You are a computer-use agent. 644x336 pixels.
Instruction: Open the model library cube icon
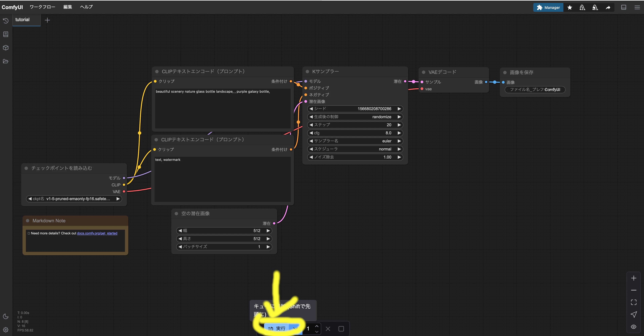click(x=6, y=48)
